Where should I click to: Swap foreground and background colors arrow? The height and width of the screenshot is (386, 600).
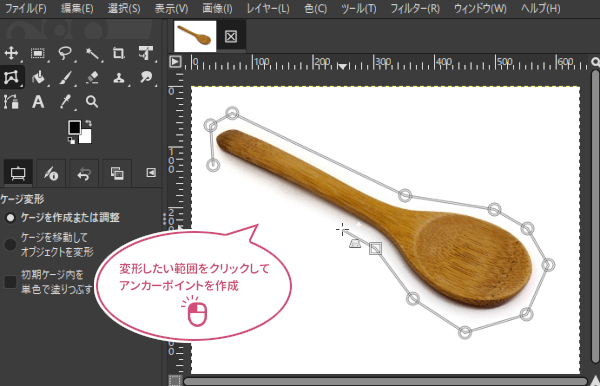pyautogui.click(x=88, y=123)
